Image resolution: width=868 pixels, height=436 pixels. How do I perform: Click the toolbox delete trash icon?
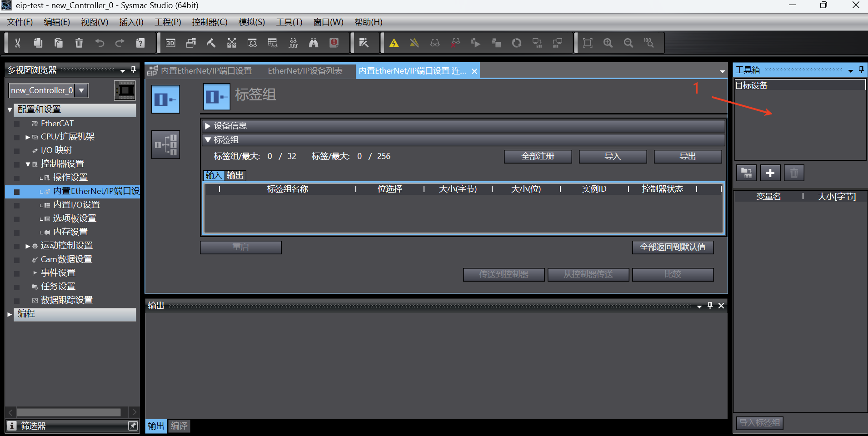[794, 173]
